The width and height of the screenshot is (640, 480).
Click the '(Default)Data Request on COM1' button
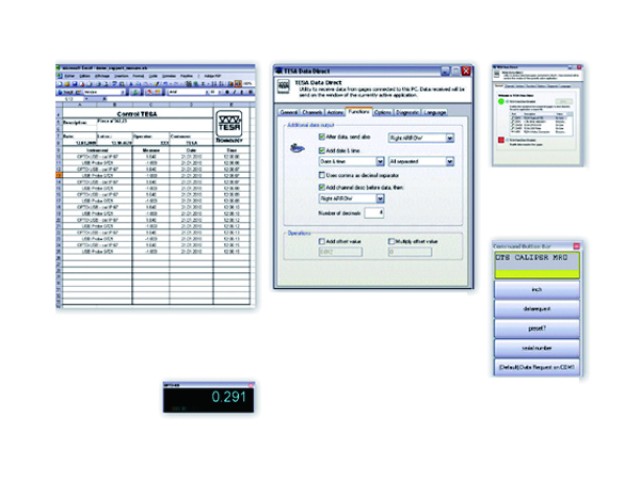537,367
